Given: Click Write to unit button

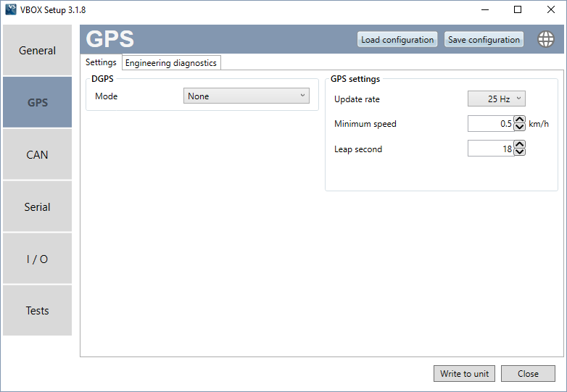Looking at the screenshot, I should pyautogui.click(x=464, y=374).
